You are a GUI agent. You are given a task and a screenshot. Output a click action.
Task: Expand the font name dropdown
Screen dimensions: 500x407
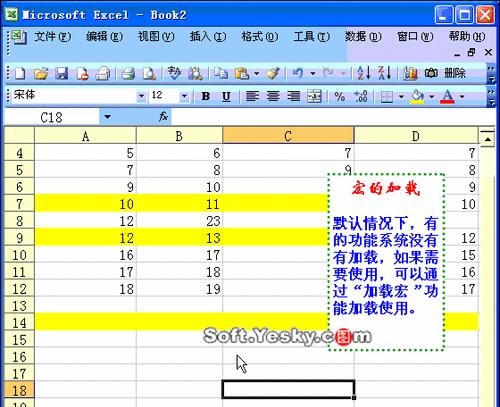141,96
